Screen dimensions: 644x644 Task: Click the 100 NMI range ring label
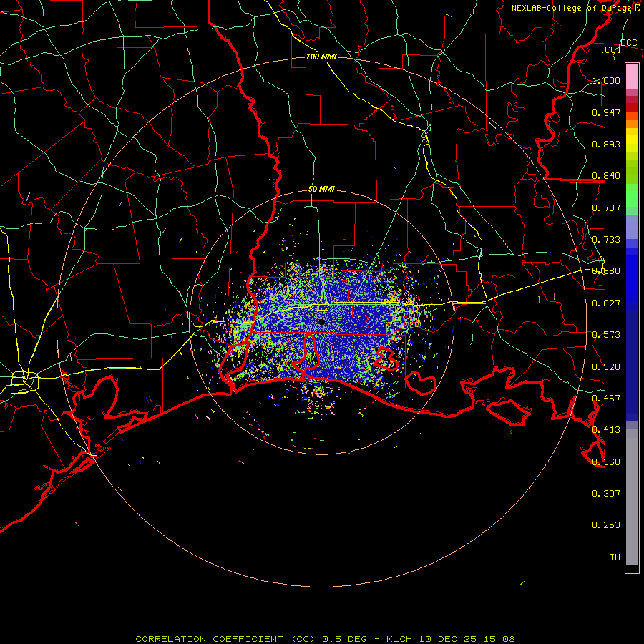(321, 57)
